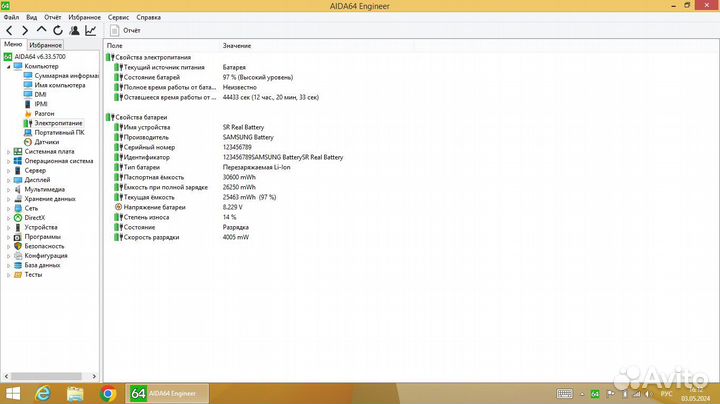Go forward with the right arrow toolbar icon
Screen dimensions: 720x404
pyautogui.click(x=25, y=31)
